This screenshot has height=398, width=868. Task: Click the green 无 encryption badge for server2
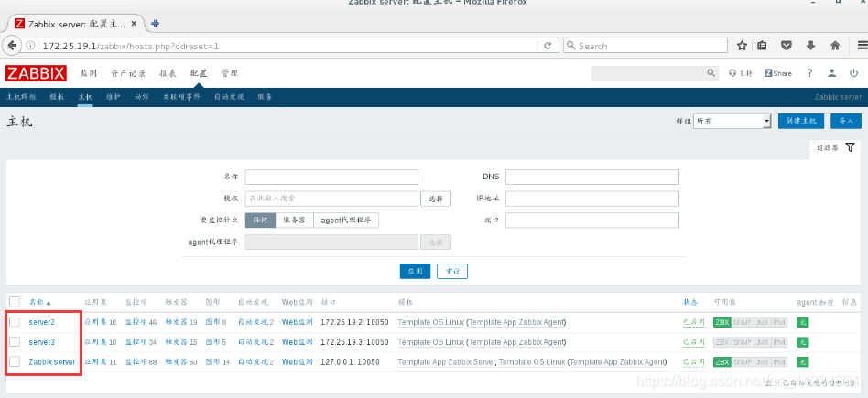802,322
